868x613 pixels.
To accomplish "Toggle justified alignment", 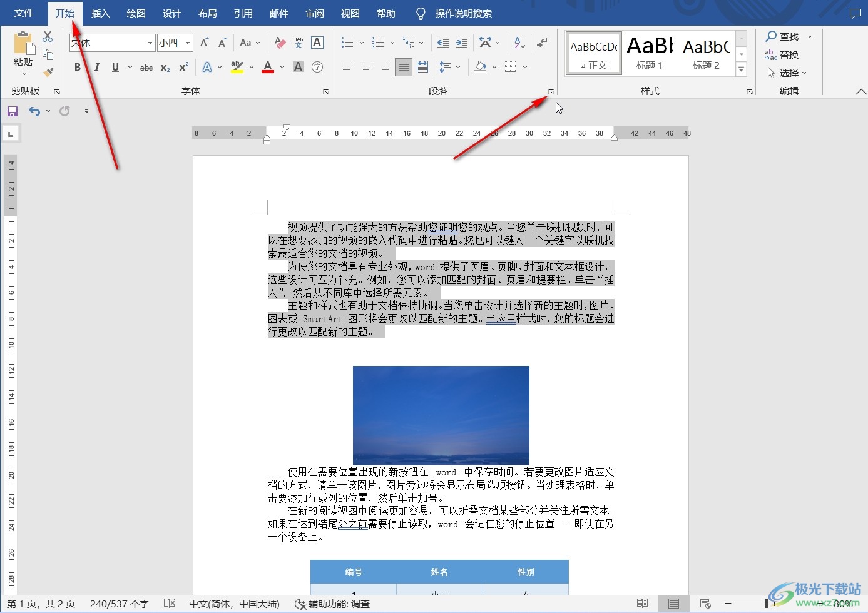I will pyautogui.click(x=404, y=66).
